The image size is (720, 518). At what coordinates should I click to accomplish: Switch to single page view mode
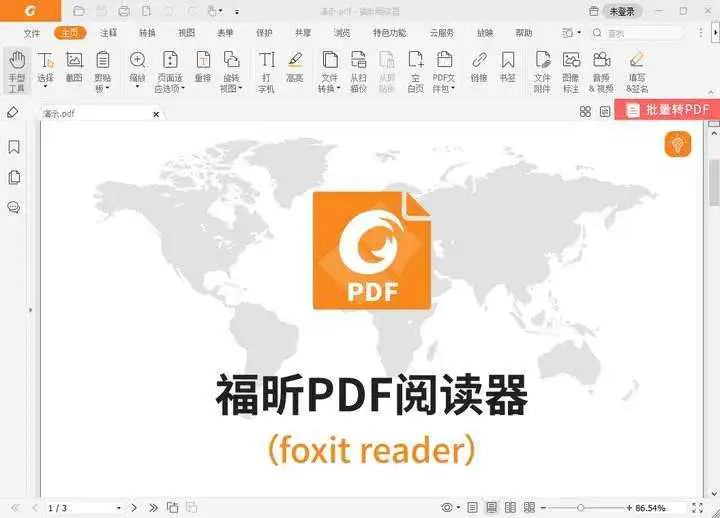tap(472, 507)
